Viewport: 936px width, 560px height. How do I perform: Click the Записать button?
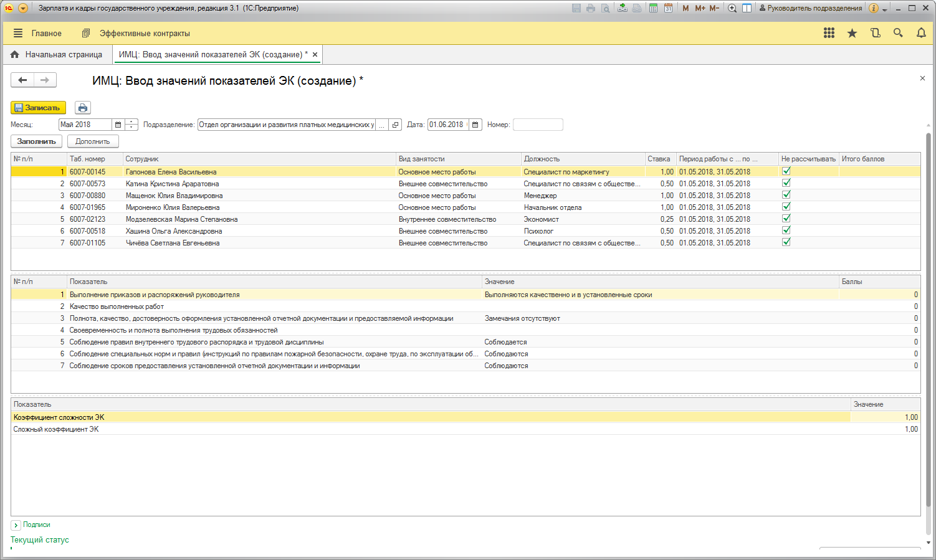tap(38, 108)
